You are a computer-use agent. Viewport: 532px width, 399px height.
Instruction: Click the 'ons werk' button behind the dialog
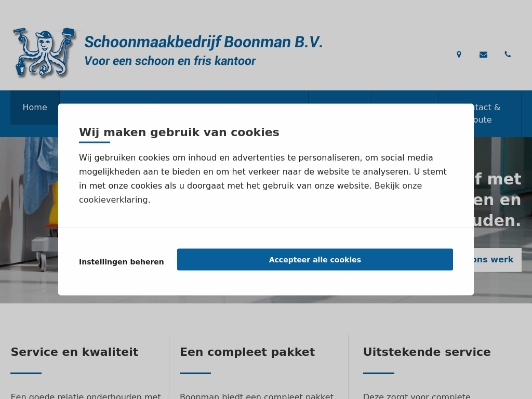(496, 260)
